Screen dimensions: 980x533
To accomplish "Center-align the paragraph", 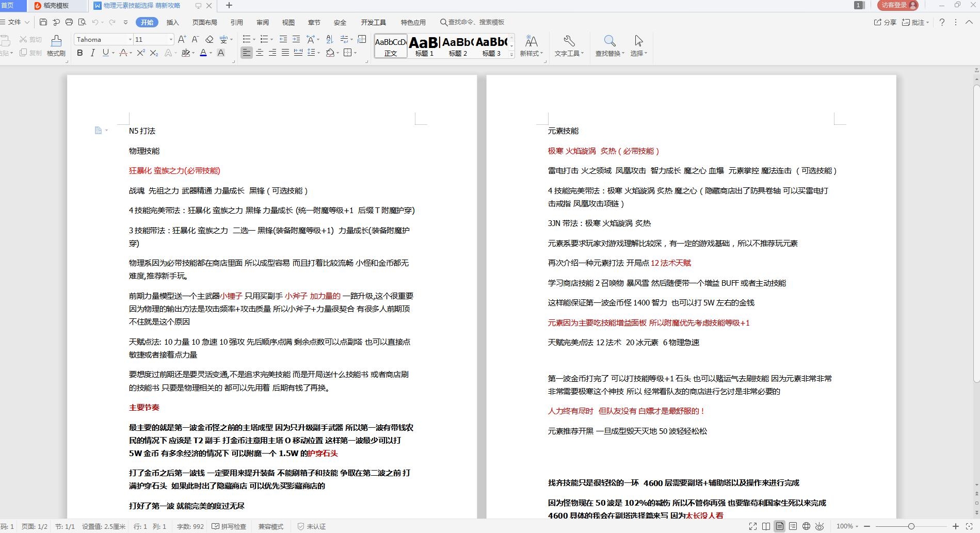I will pos(260,53).
